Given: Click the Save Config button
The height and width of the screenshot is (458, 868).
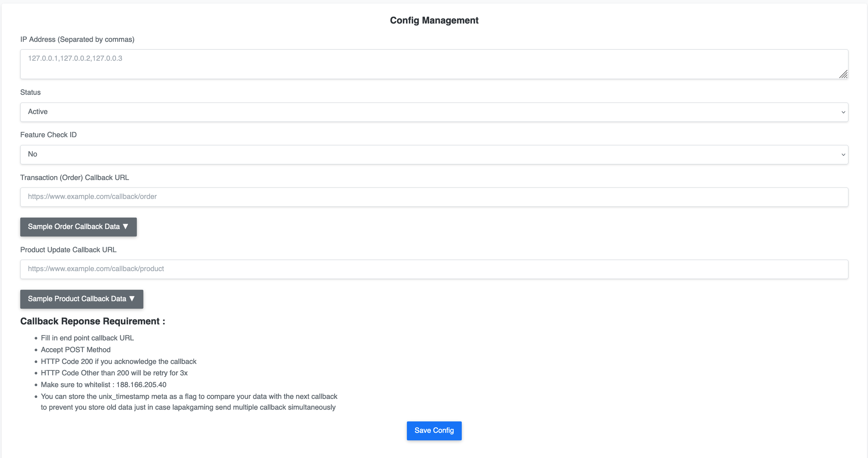Looking at the screenshot, I should [434, 430].
